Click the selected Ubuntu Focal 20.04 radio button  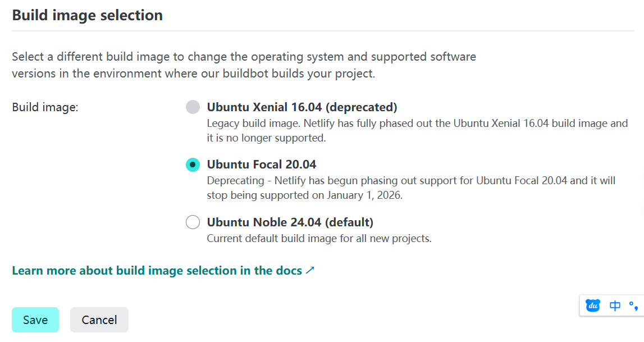(x=193, y=165)
